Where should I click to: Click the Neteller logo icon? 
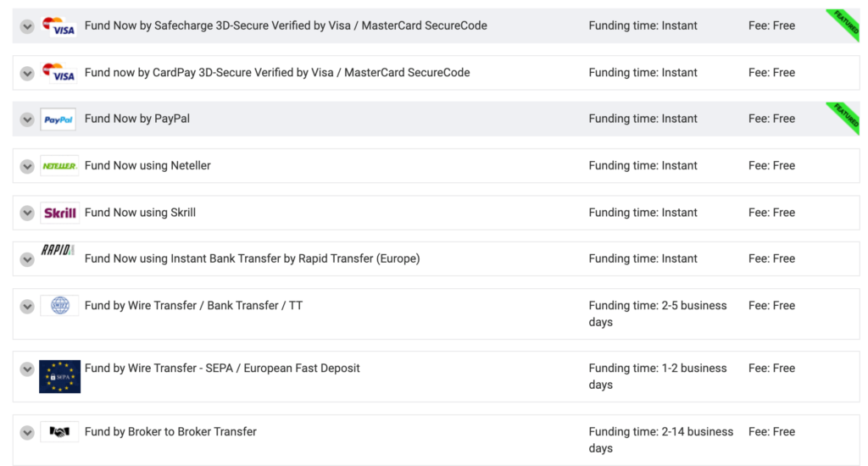[x=59, y=166]
